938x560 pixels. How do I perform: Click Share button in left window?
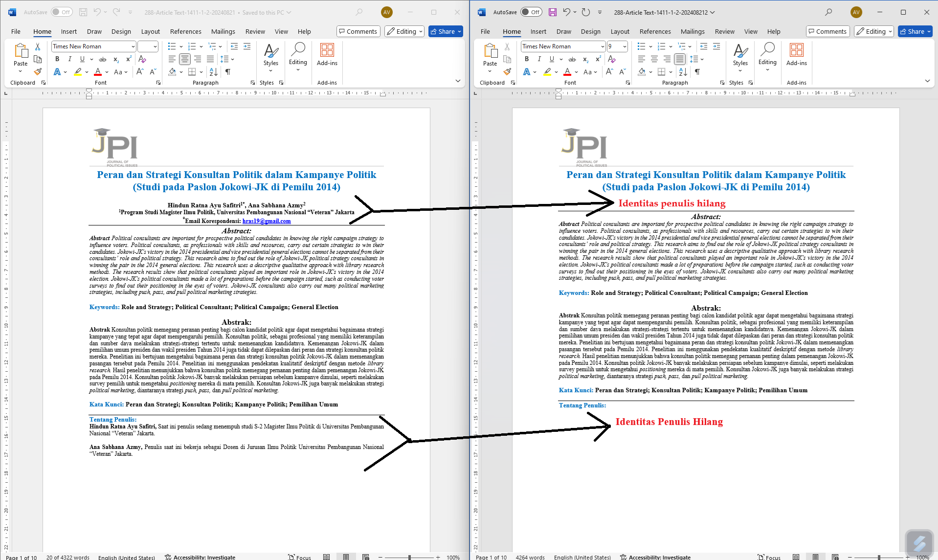coord(446,31)
